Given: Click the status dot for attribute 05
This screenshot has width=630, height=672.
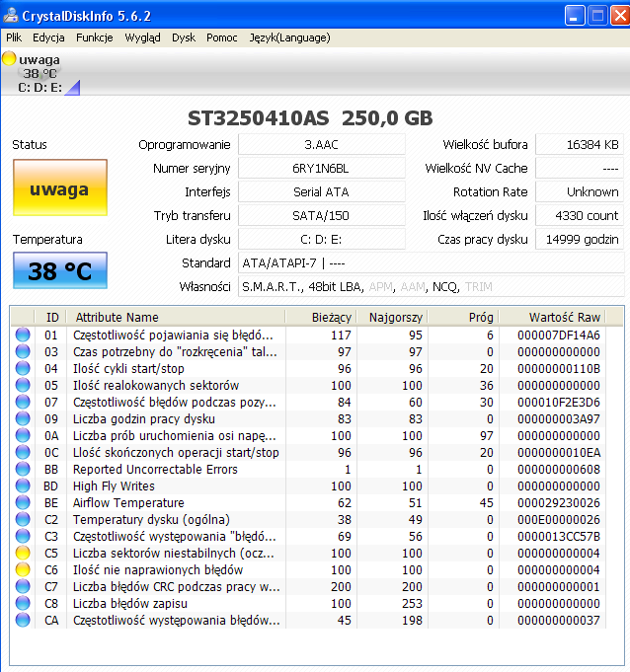Looking at the screenshot, I should (x=23, y=385).
